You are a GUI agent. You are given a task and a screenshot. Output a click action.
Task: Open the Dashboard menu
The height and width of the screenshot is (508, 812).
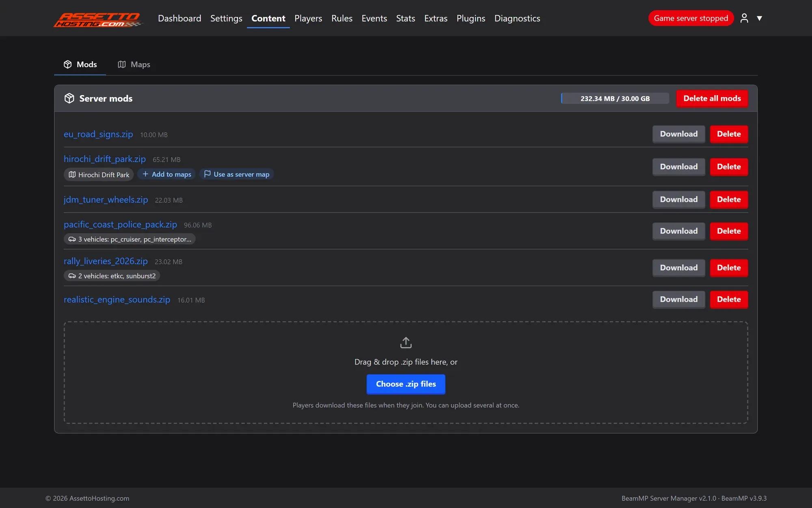(x=179, y=18)
